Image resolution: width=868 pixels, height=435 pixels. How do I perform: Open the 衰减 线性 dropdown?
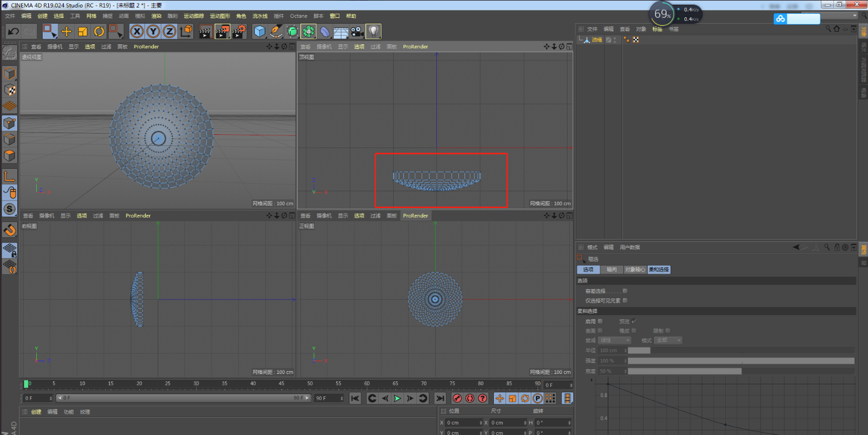tap(615, 341)
